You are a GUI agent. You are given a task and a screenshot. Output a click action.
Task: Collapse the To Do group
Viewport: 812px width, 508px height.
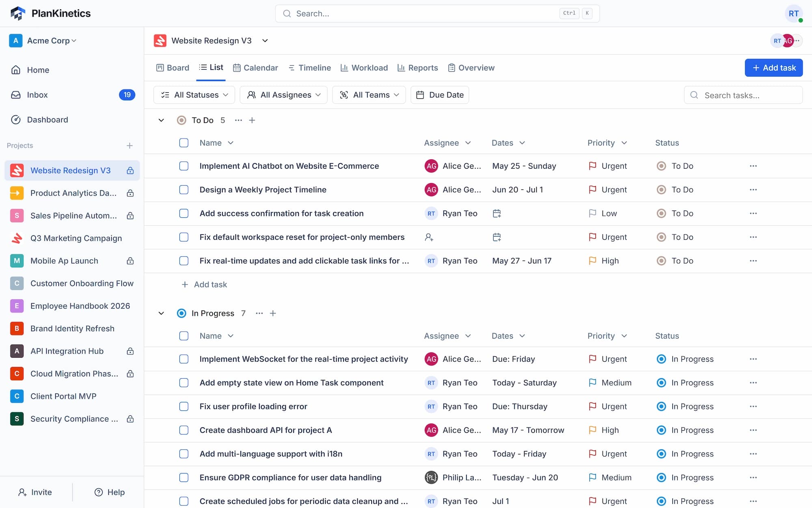(x=161, y=120)
